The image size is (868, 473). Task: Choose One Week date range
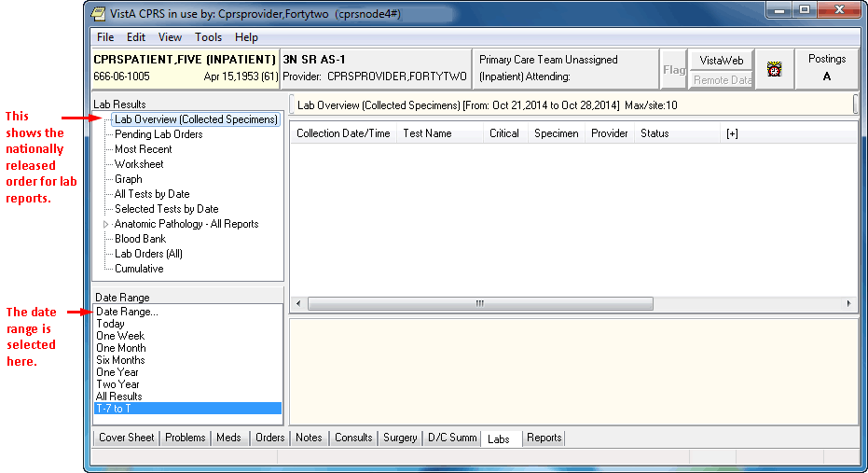click(x=187, y=336)
